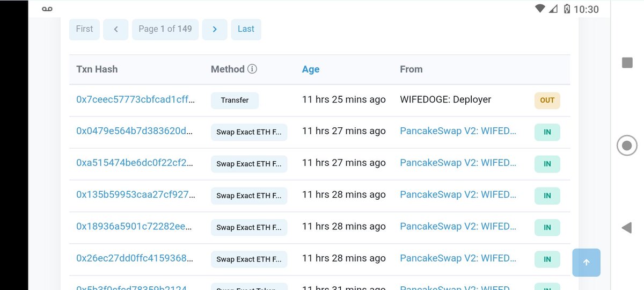This screenshot has width=644, height=290.
Task: Click the From column header
Action: click(x=411, y=69)
